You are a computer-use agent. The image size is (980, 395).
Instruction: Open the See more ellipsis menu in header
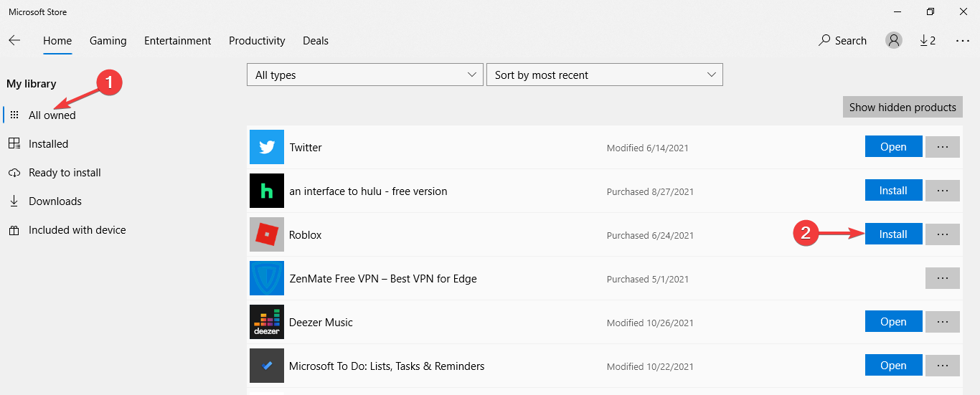(963, 41)
